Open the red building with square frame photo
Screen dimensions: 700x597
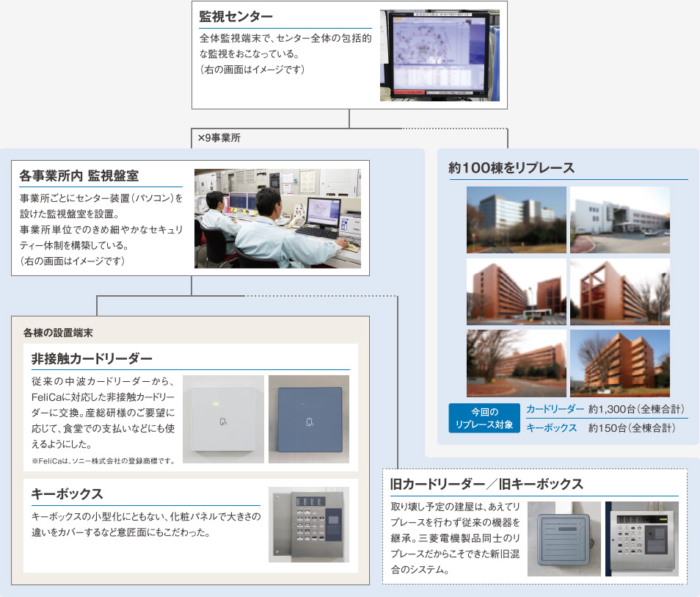[x=619, y=292]
